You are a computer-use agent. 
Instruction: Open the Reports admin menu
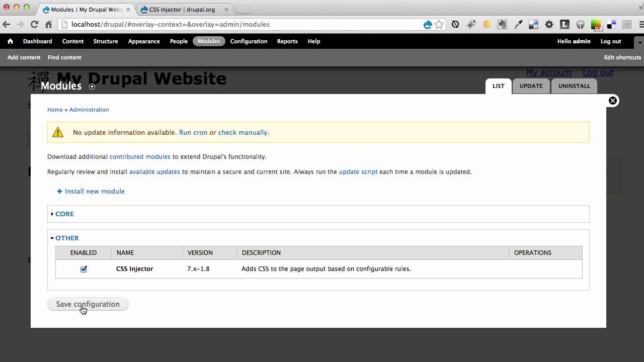pyautogui.click(x=287, y=41)
